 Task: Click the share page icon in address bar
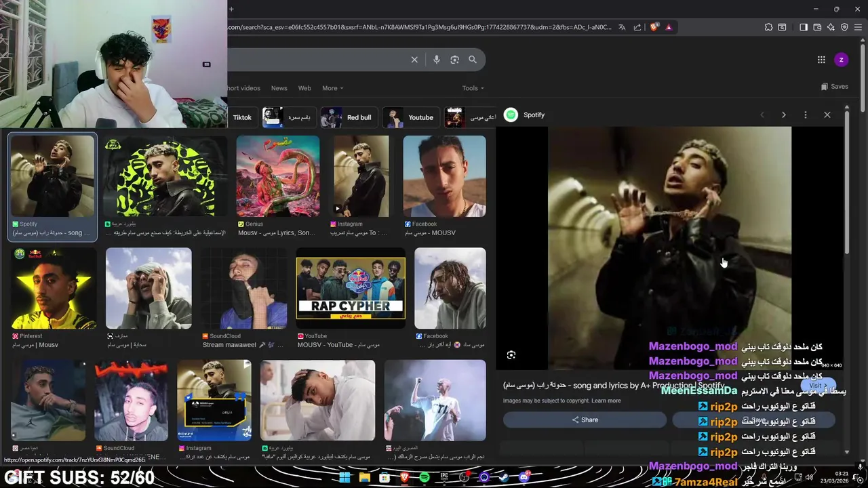637,27
